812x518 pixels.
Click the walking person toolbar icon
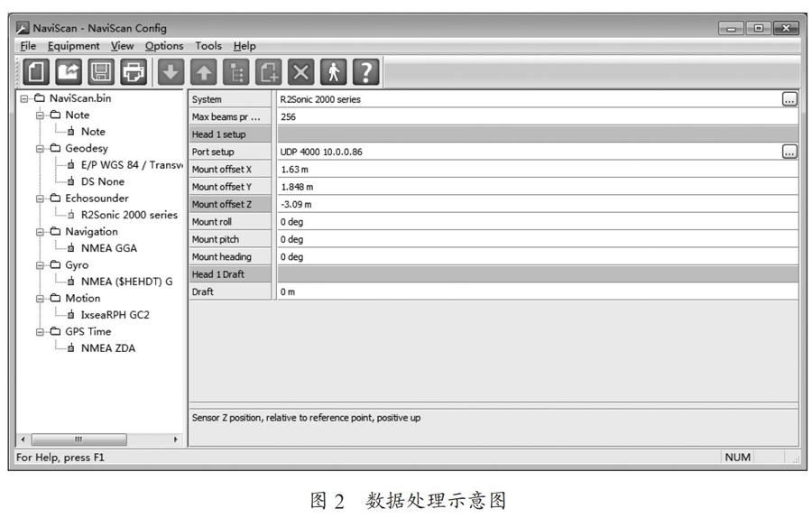pyautogui.click(x=334, y=71)
